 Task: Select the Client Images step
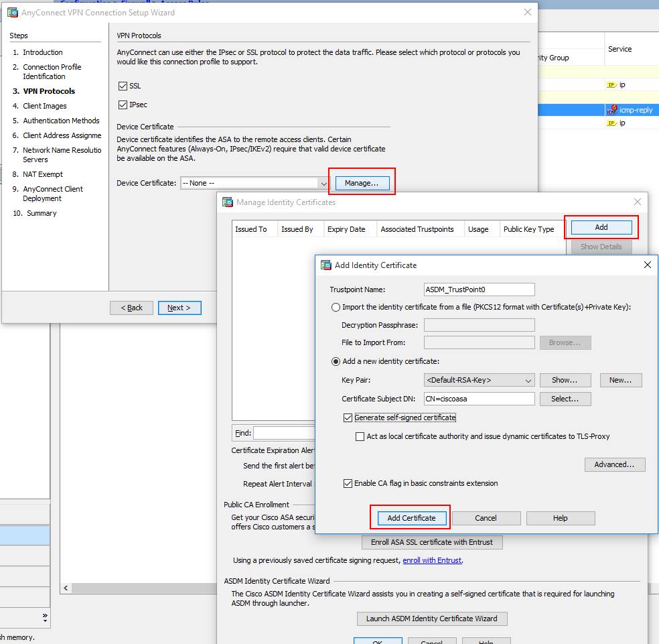click(x=45, y=106)
